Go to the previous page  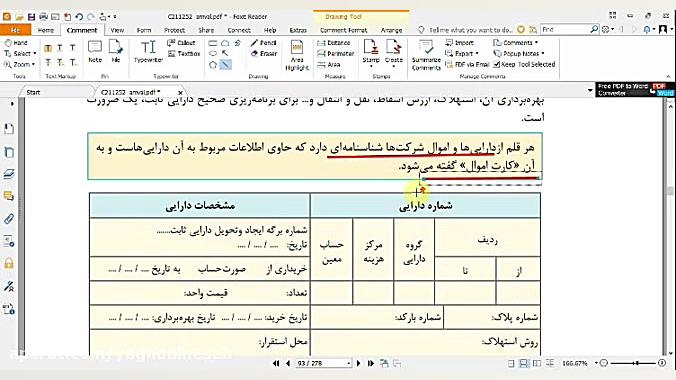pyautogui.click(x=288, y=364)
